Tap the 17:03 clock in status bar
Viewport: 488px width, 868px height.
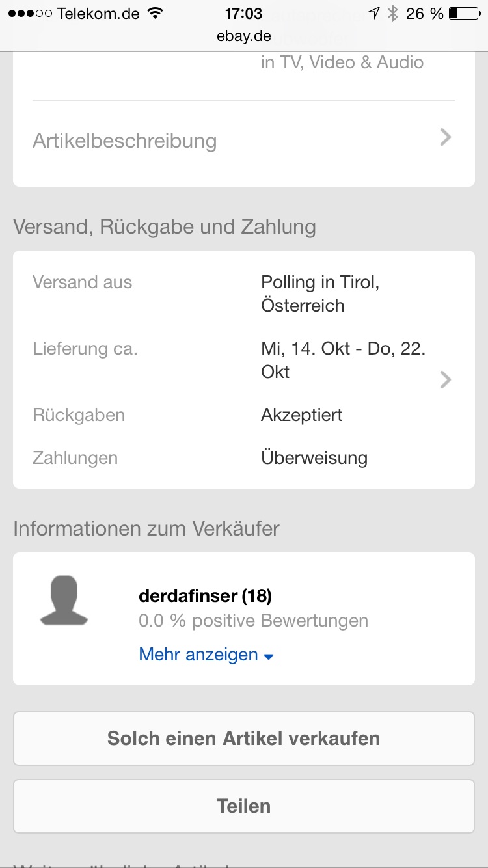[x=243, y=13]
